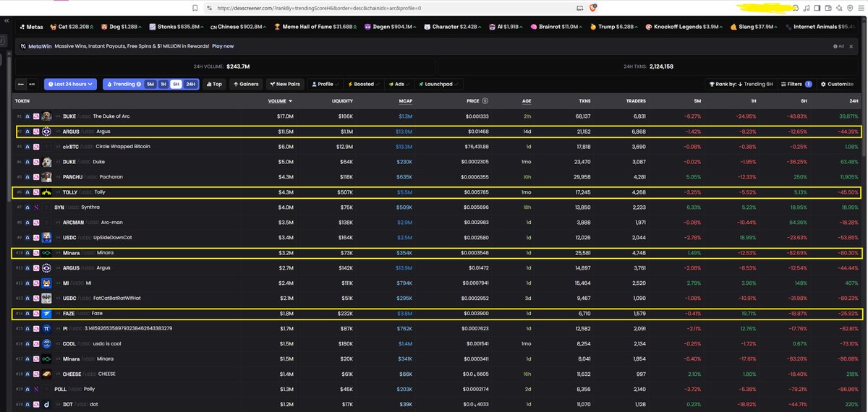
Task: Open the Gainers tab
Action: (246, 84)
